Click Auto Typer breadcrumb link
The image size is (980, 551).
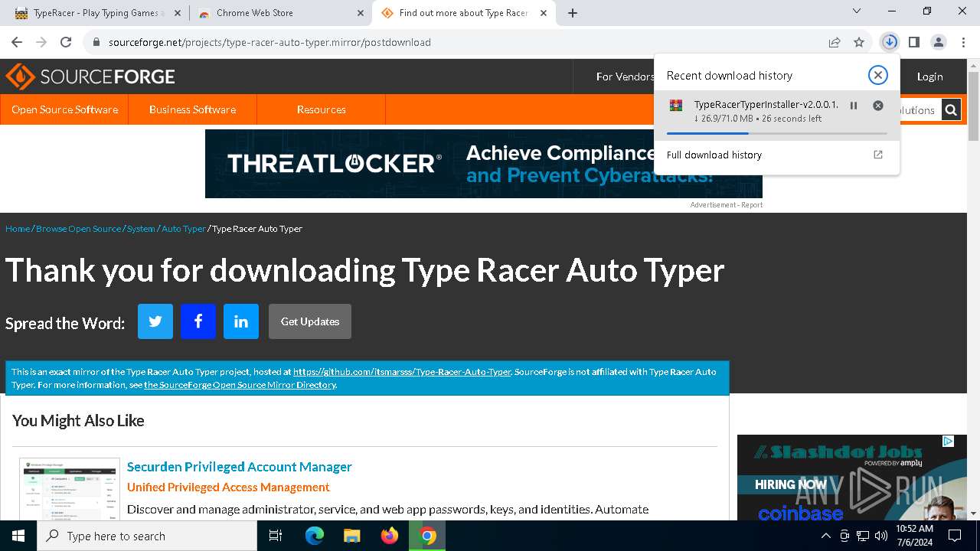pyautogui.click(x=184, y=229)
